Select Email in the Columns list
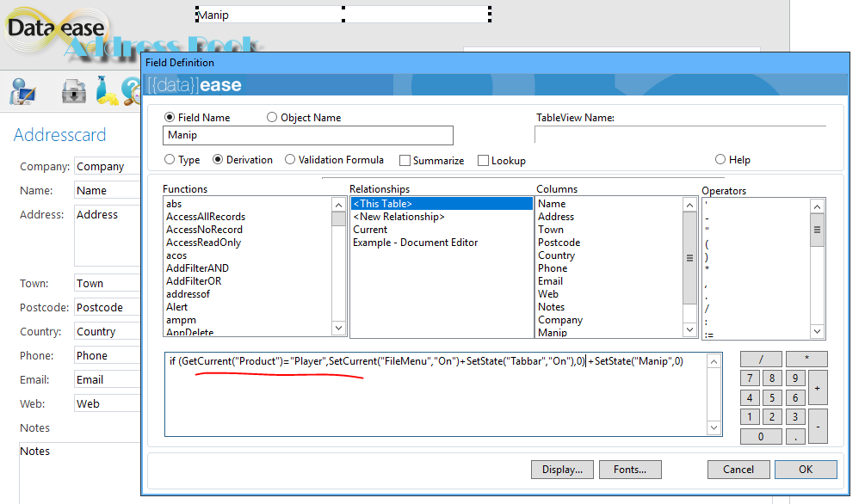Viewport: 865px width, 504px height. coord(551,281)
